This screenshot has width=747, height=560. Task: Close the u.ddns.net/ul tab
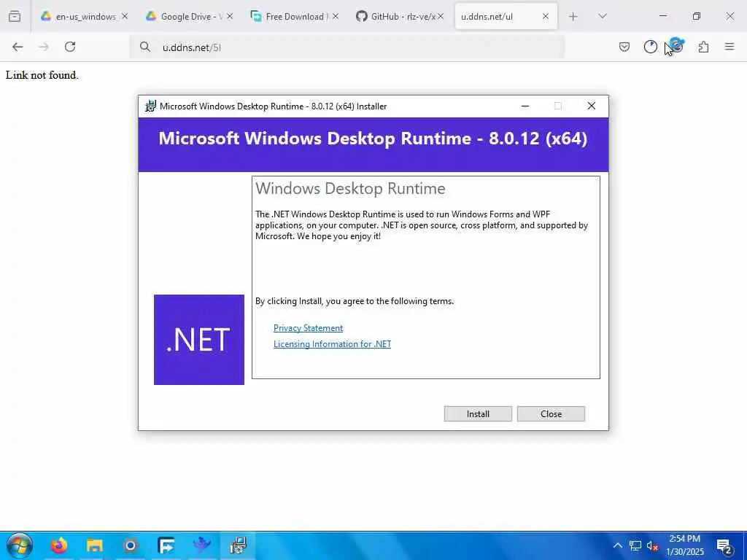point(546,16)
